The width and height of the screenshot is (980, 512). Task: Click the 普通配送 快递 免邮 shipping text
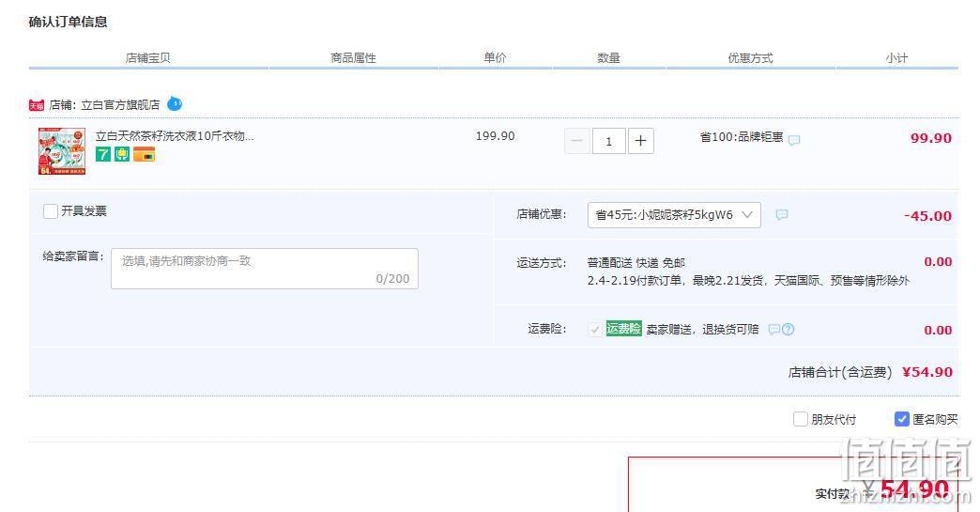[x=636, y=262]
